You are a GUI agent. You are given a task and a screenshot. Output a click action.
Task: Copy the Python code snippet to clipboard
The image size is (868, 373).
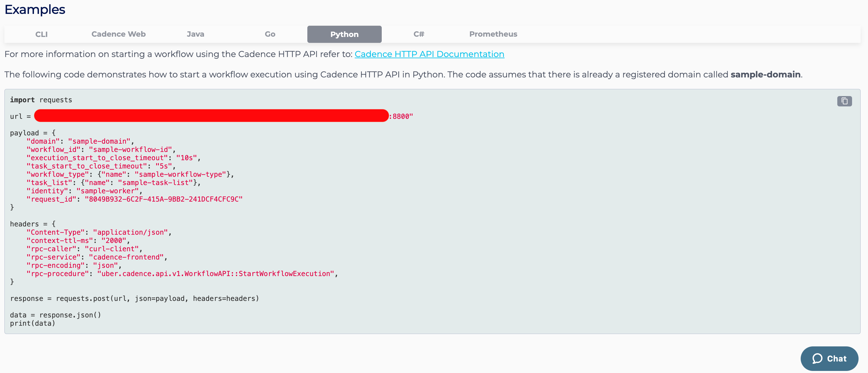[844, 101]
